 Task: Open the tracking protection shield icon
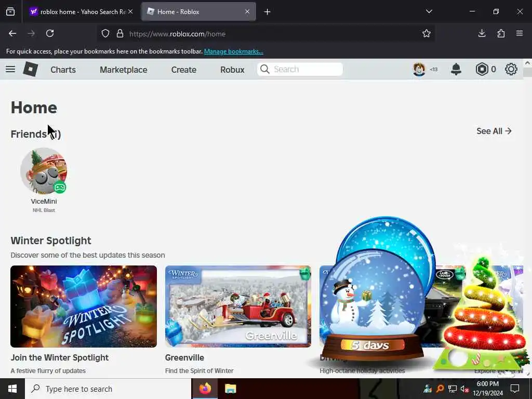point(105,34)
